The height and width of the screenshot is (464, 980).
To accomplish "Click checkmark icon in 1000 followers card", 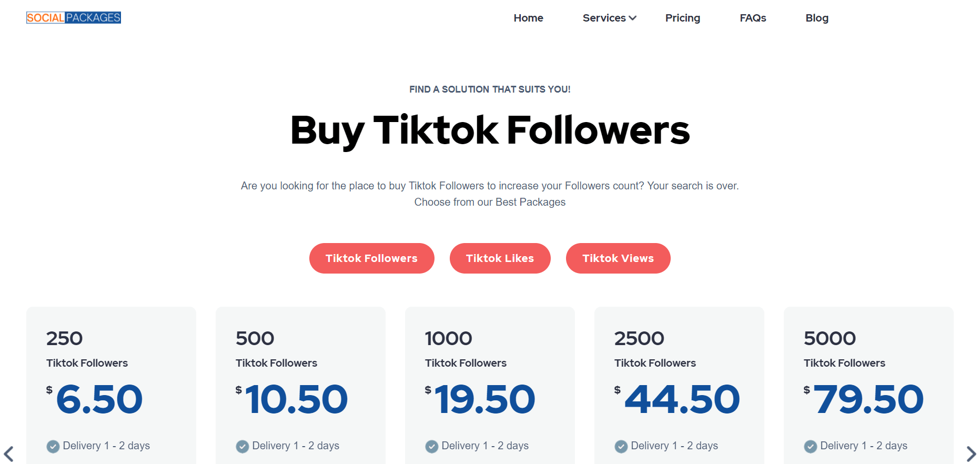I will click(432, 447).
